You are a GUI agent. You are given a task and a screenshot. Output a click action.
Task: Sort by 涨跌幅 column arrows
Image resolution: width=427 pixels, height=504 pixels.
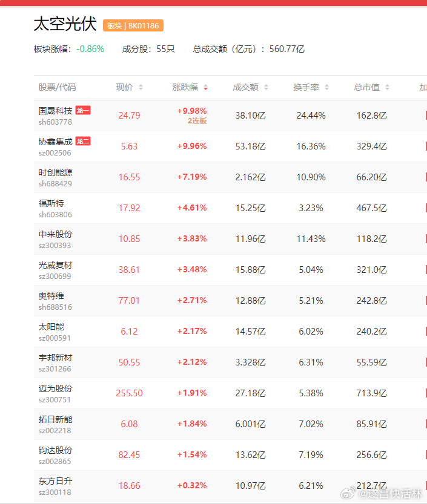(x=205, y=87)
